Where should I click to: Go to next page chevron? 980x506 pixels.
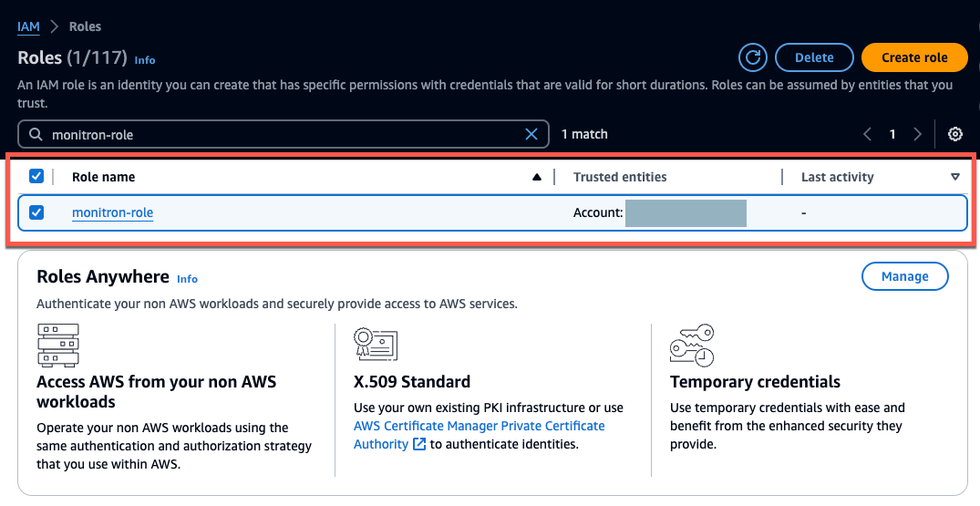[x=917, y=134]
